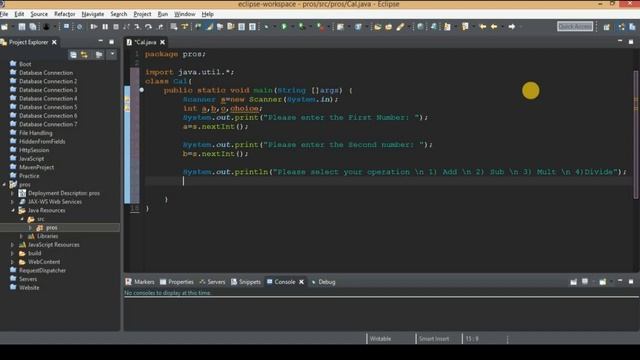The width and height of the screenshot is (640, 360).
Task: Collapse the src folder node
Action: (x=22, y=219)
